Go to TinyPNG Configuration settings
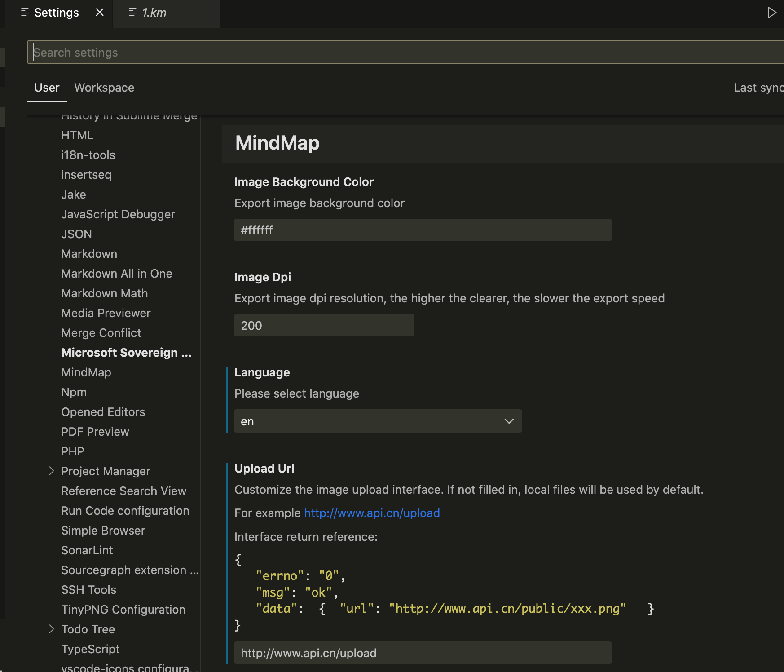The height and width of the screenshot is (672, 784). click(x=123, y=610)
